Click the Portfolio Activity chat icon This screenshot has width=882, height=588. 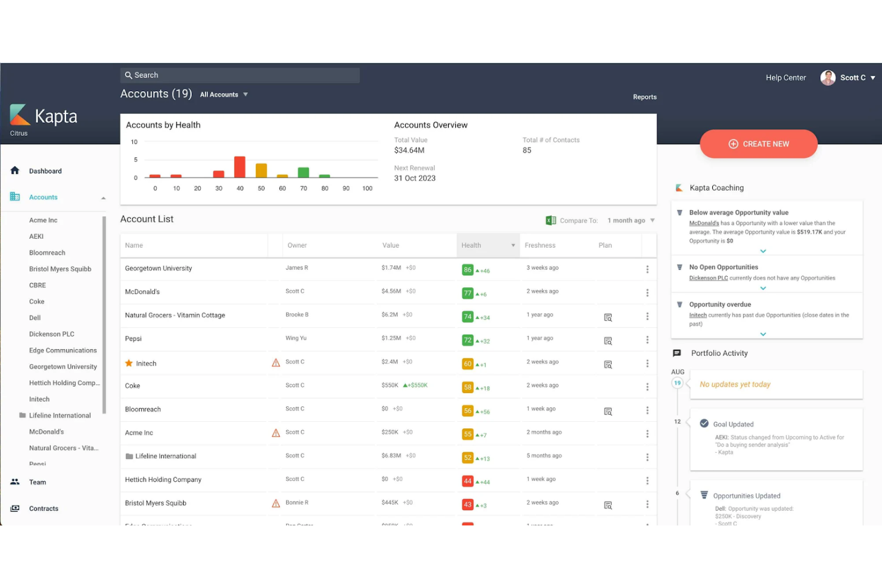click(x=677, y=353)
